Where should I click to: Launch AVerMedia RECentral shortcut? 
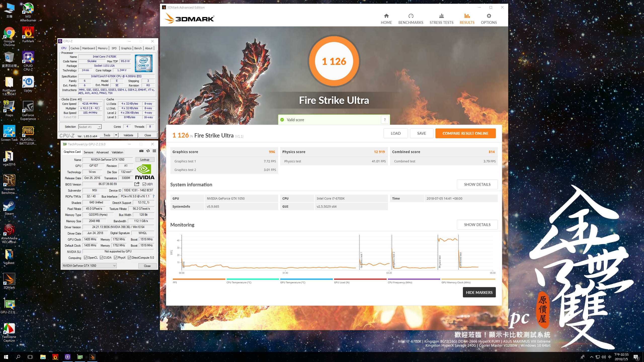pyautogui.click(x=9, y=234)
